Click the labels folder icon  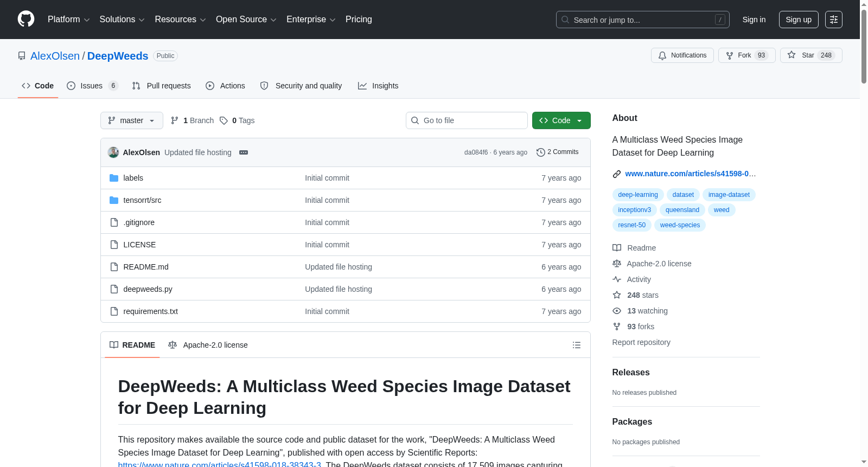pos(114,178)
